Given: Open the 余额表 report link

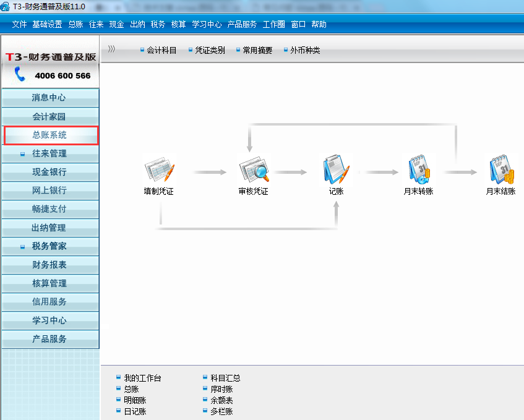Looking at the screenshot, I should click(221, 400).
